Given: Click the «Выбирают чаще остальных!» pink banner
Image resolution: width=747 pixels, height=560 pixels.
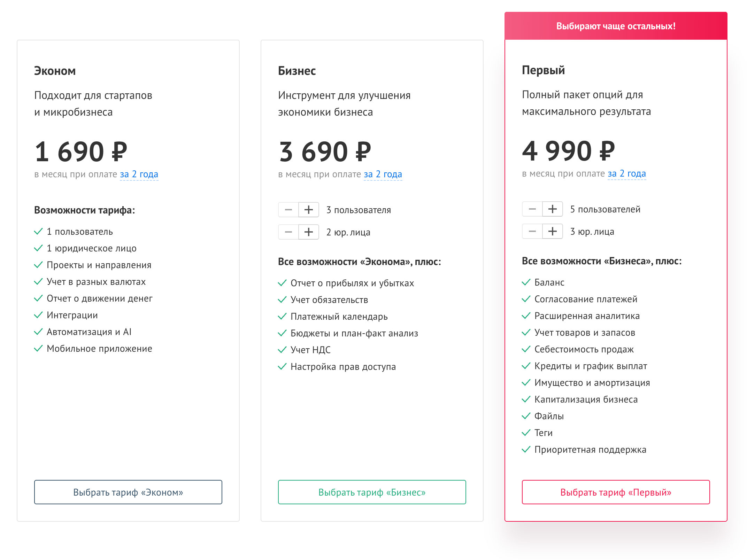Looking at the screenshot, I should 616,26.
